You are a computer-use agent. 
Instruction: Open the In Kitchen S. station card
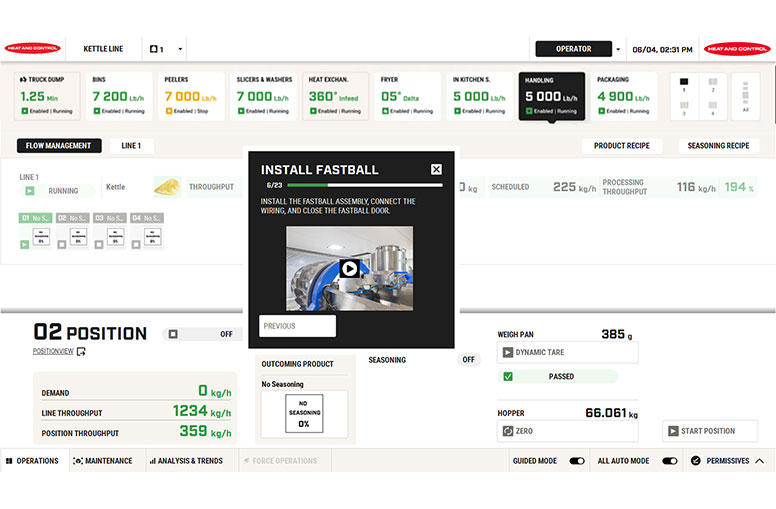coord(480,96)
